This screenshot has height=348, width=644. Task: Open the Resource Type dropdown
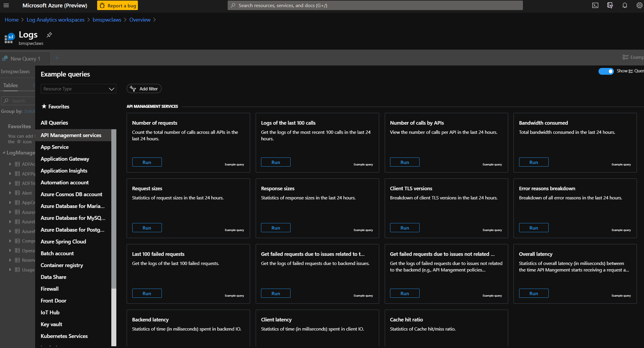coord(78,89)
